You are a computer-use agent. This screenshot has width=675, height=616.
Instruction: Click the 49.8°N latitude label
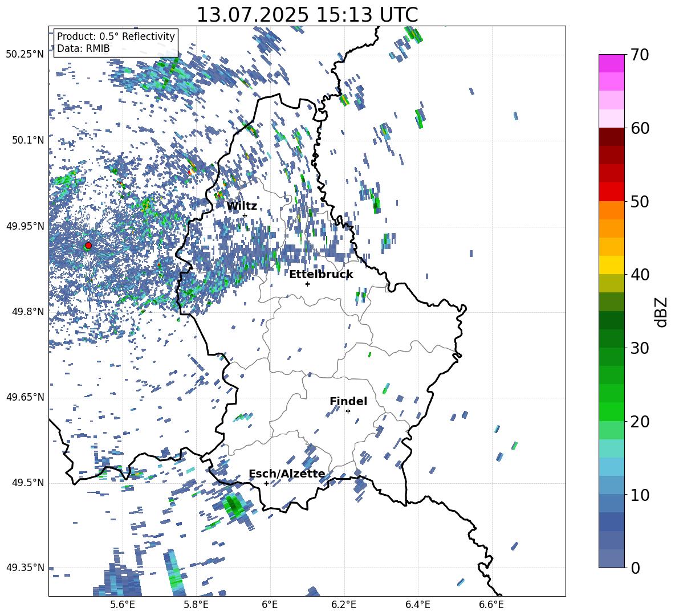(27, 312)
